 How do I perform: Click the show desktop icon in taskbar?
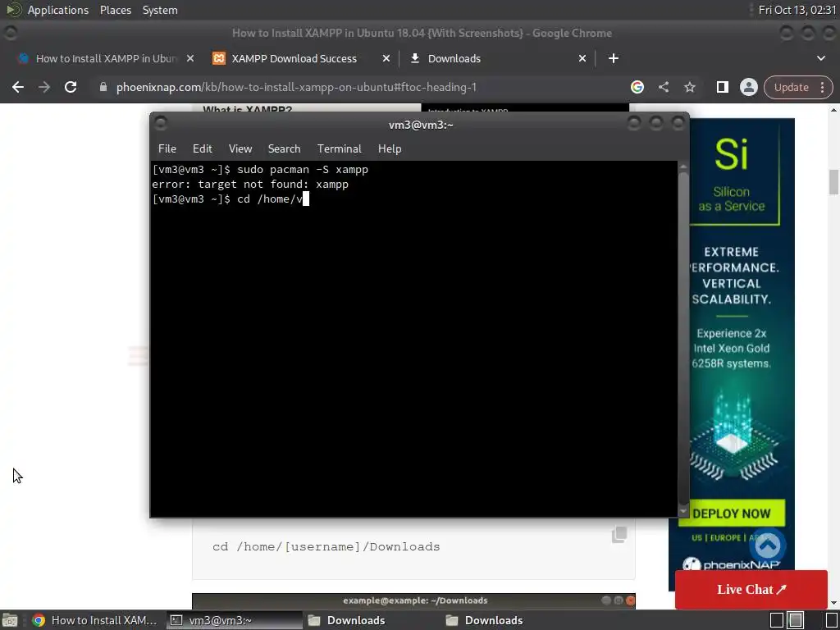point(10,620)
